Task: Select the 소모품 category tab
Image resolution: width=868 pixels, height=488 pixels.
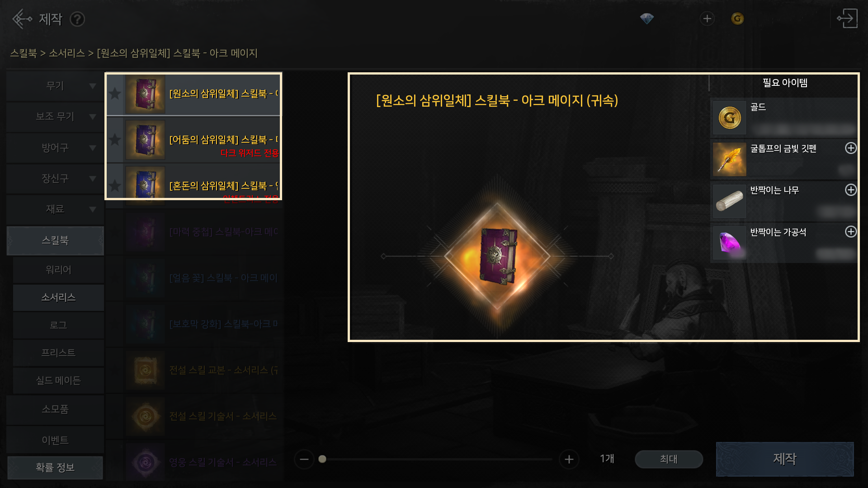Action: (x=55, y=409)
